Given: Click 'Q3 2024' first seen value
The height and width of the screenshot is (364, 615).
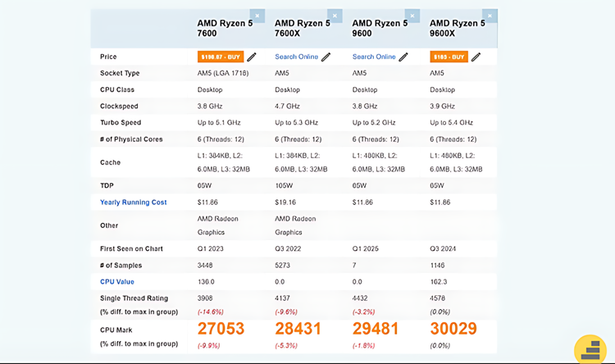Looking at the screenshot, I should pyautogui.click(x=443, y=248).
